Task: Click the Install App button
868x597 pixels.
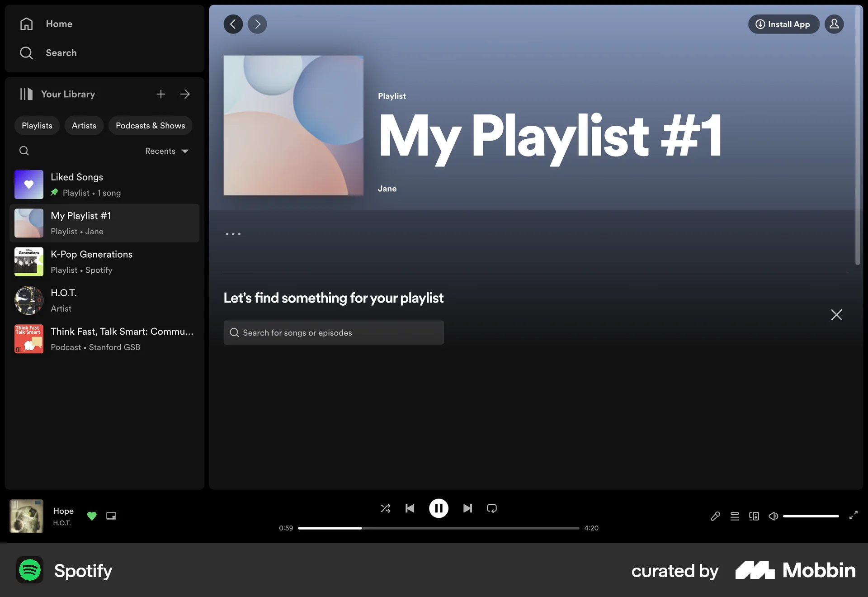Action: (783, 24)
